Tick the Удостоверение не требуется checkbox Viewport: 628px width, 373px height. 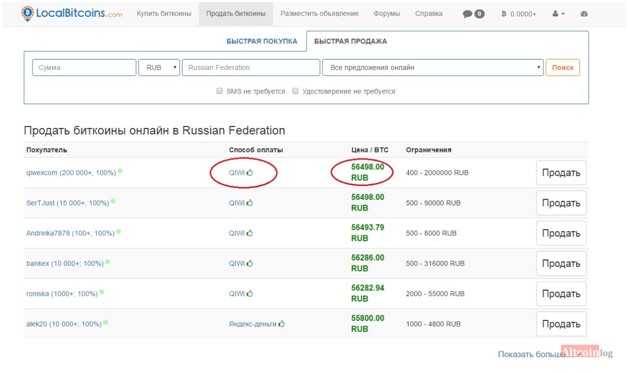click(x=295, y=91)
